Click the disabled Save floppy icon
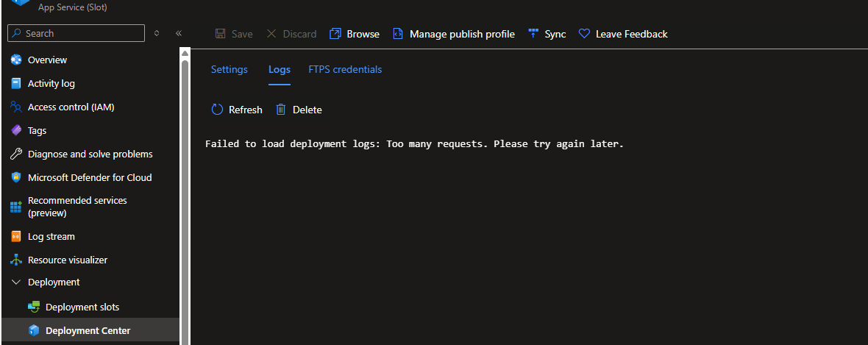 (221, 34)
